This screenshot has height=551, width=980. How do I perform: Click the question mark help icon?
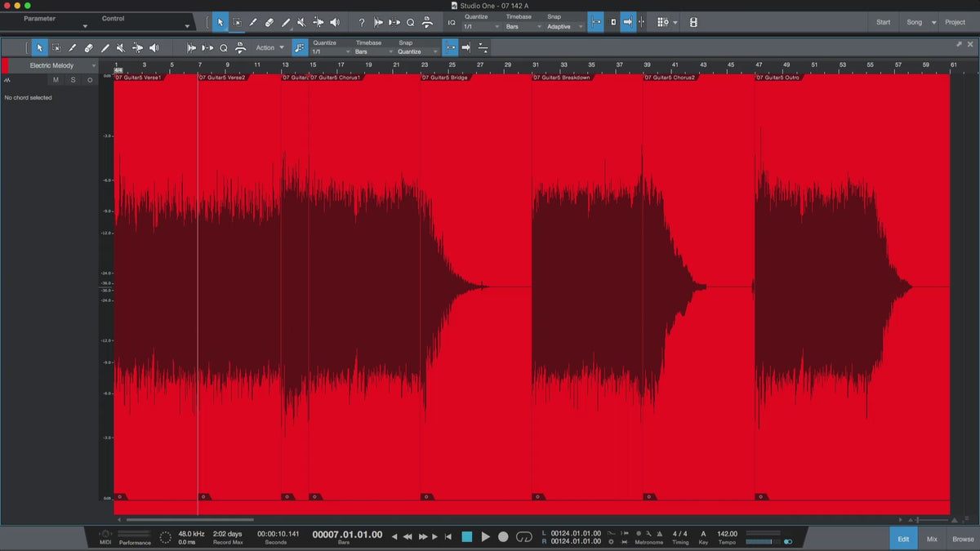coord(362,23)
